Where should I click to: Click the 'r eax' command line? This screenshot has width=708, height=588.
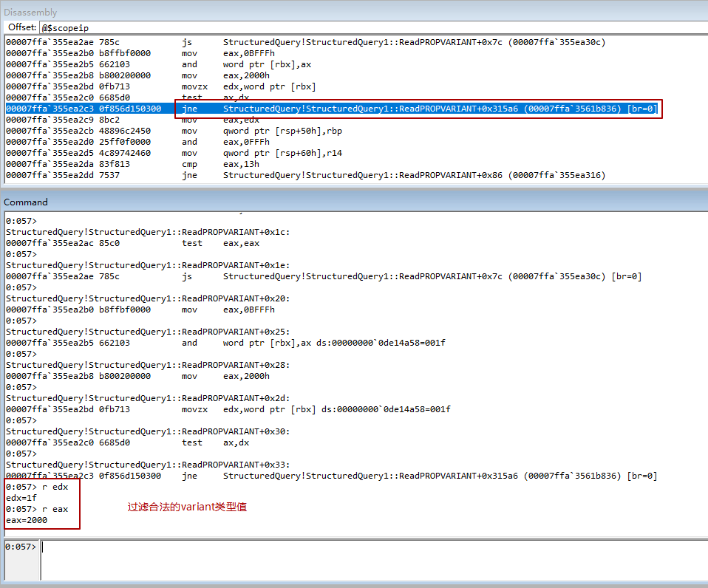tap(37, 509)
